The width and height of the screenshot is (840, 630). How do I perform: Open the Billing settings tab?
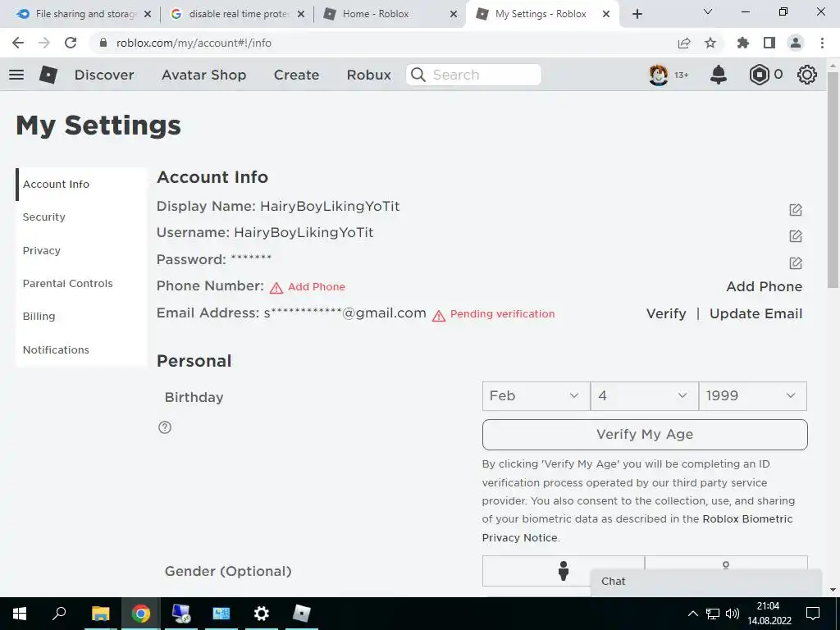coord(81,316)
